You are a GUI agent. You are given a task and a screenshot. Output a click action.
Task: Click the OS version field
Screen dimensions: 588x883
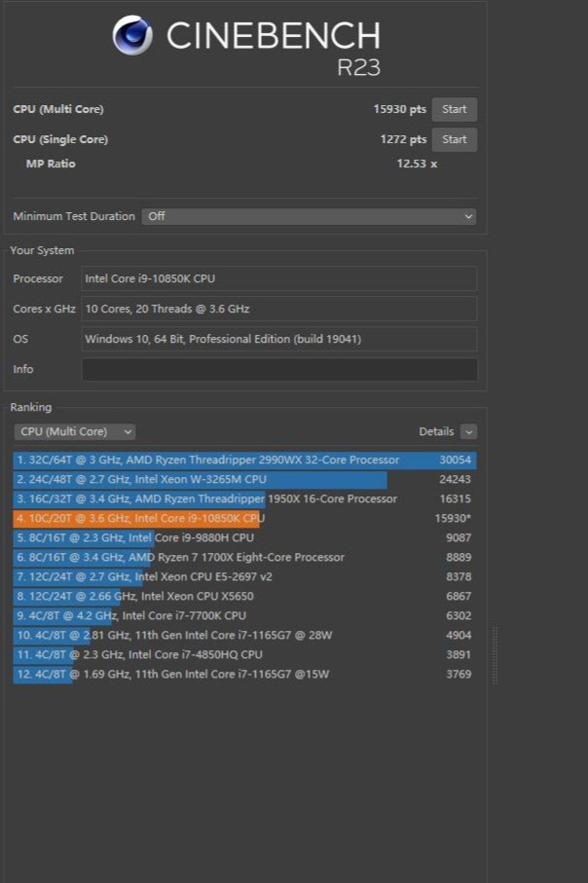tap(279, 339)
